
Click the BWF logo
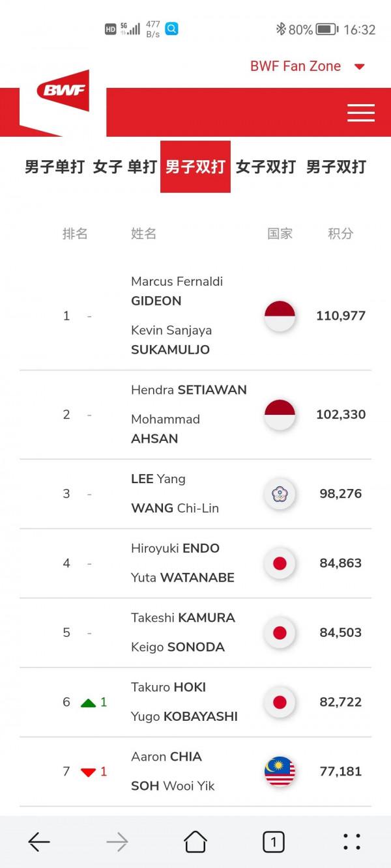coord(63,91)
